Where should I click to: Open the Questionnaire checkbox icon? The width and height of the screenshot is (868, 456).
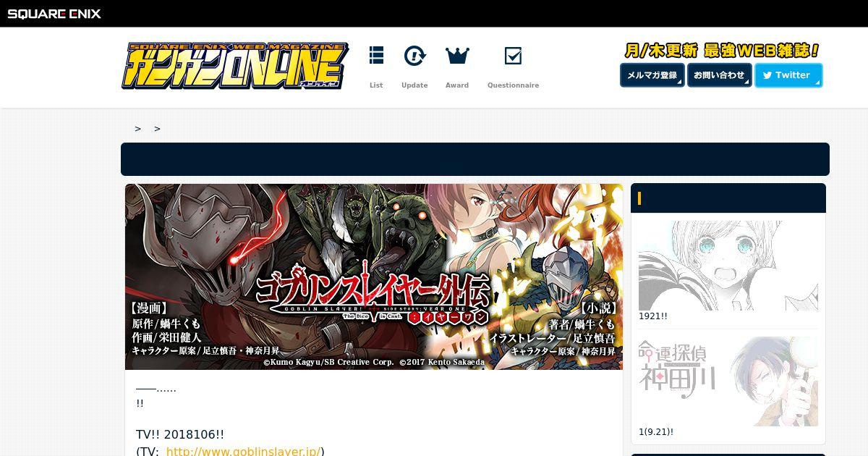click(x=513, y=56)
